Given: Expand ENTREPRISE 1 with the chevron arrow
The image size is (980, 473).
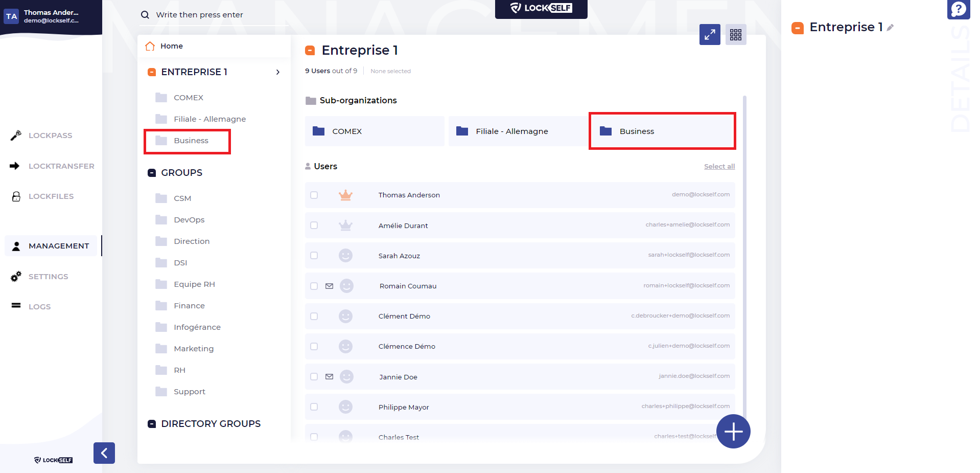Looking at the screenshot, I should tap(278, 72).
